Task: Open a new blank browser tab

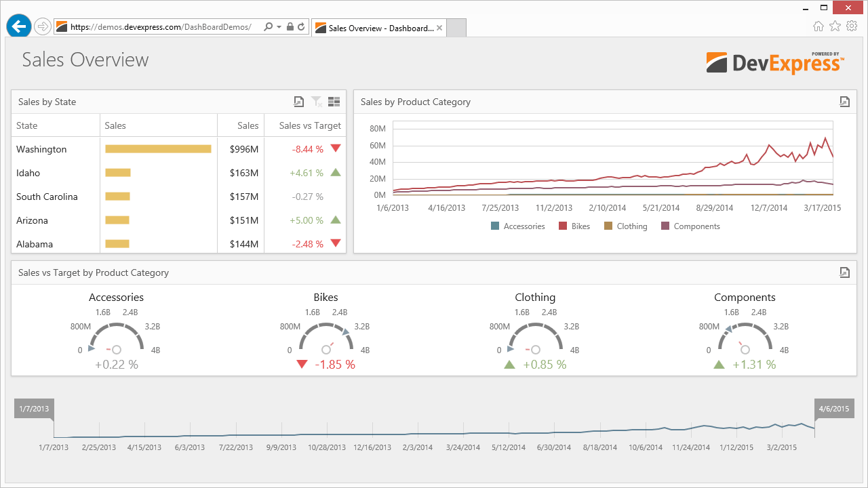Action: coord(456,28)
